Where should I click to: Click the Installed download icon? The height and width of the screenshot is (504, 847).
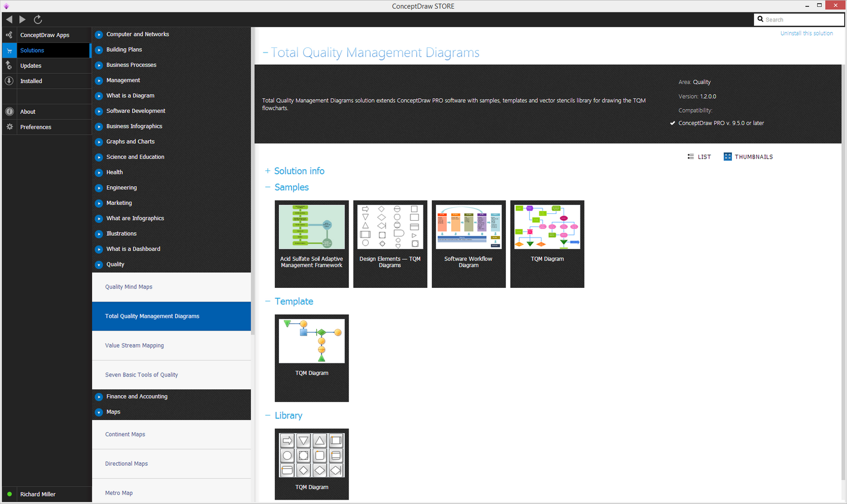tap(9, 81)
